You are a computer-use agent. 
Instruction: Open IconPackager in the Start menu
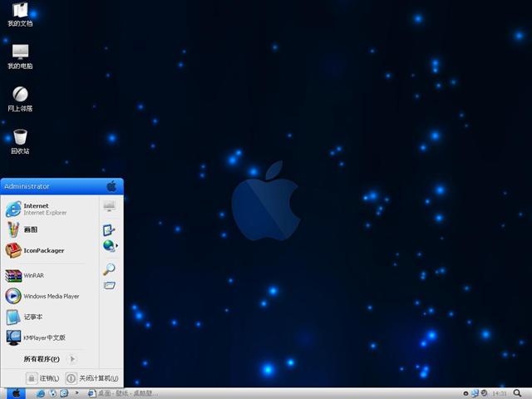click(37, 250)
